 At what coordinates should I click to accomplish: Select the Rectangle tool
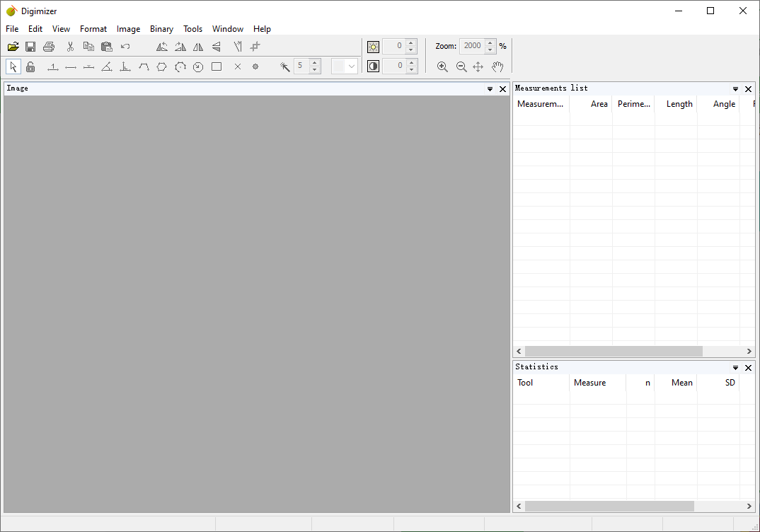[x=217, y=67]
